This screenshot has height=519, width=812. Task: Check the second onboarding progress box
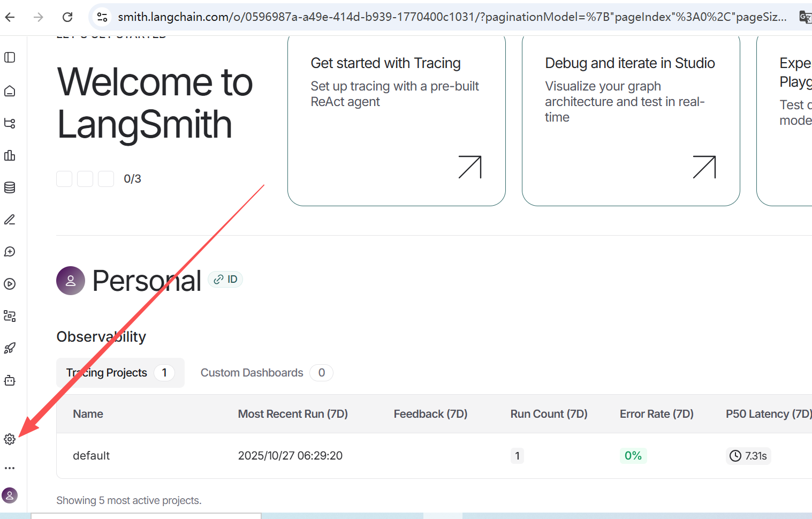(85, 179)
